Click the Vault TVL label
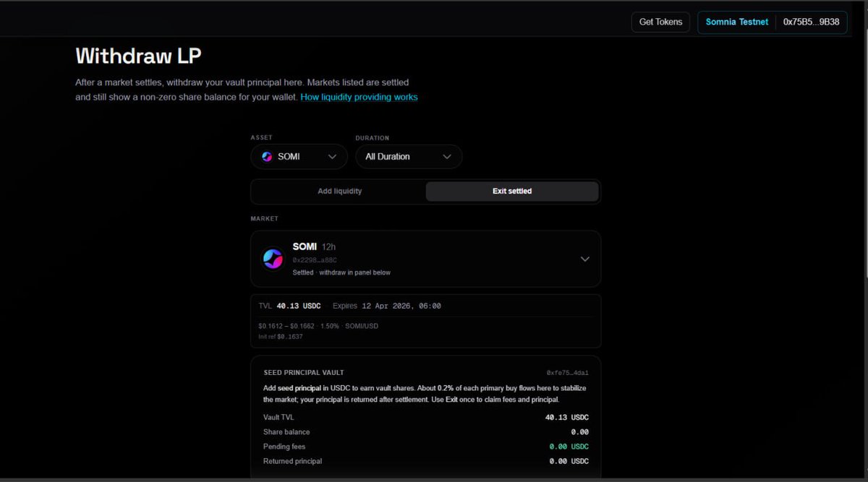The height and width of the screenshot is (482, 868). [x=278, y=417]
